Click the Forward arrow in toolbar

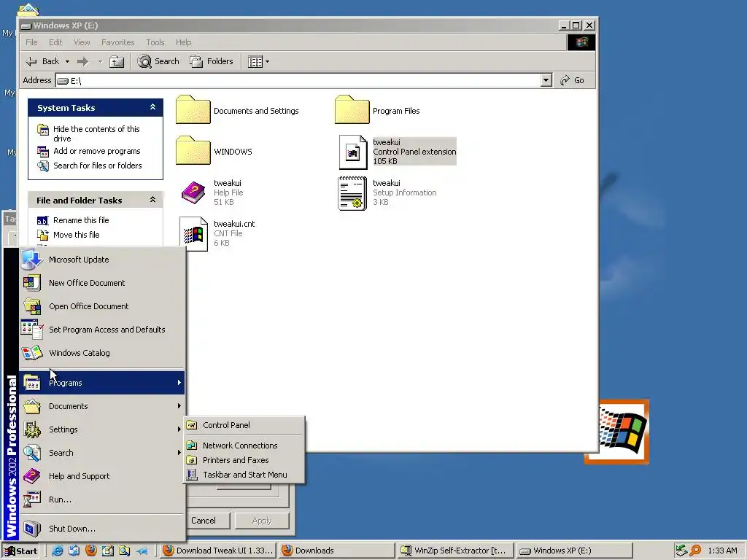point(83,61)
